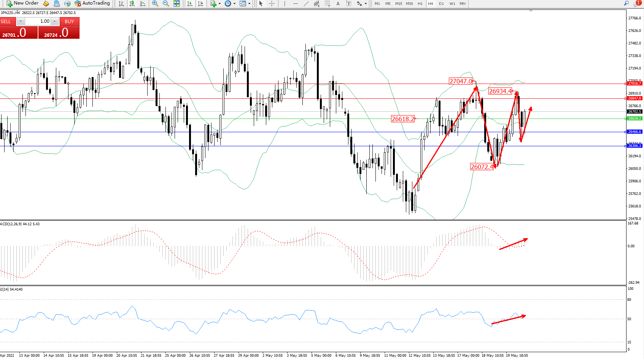Choose the MN monthly timeframe

click(462, 3)
